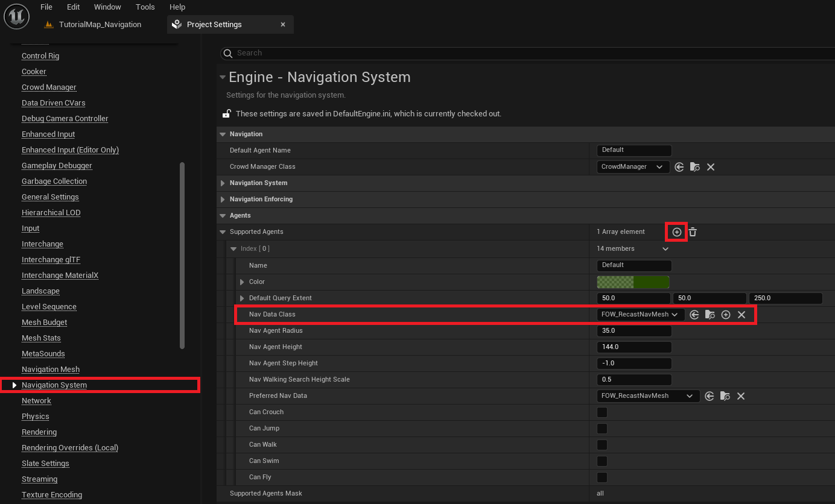Remove all Supported Agents array elements
Image resolution: width=835 pixels, height=504 pixels.
coord(693,232)
